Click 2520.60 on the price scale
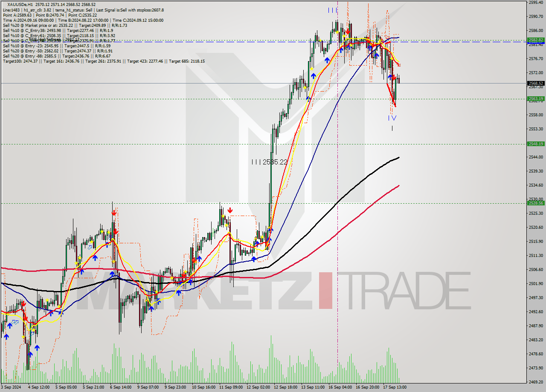 pos(536,227)
